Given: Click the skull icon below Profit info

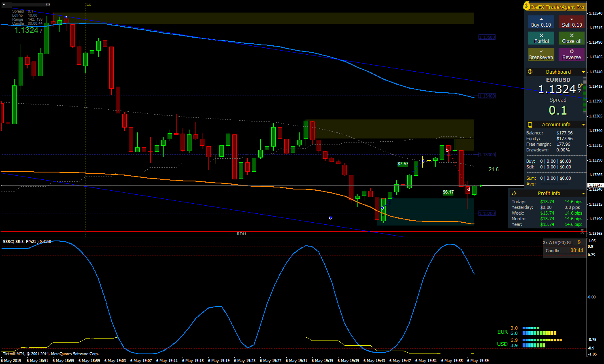Looking at the screenshot, I should pyautogui.click(x=582, y=231).
